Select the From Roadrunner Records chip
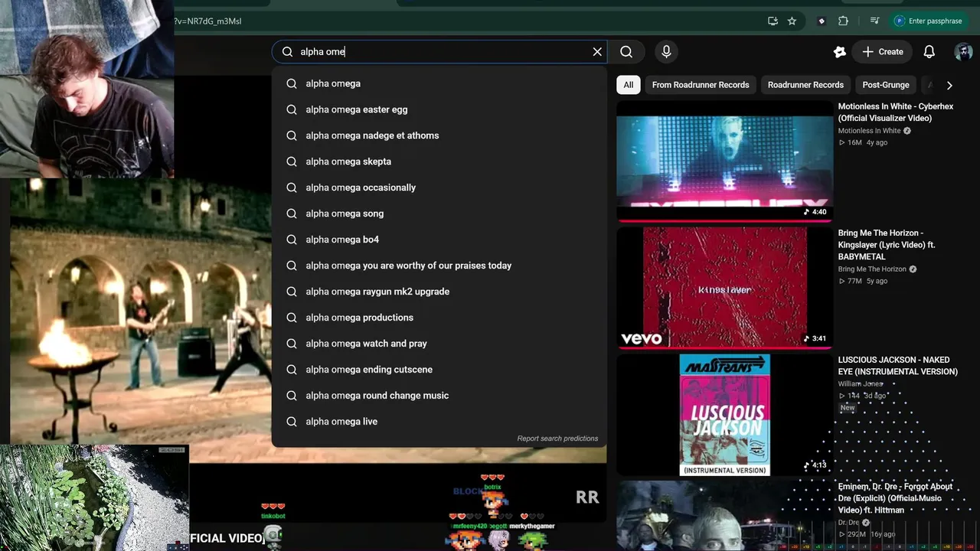Image resolution: width=980 pixels, height=551 pixels. click(x=701, y=85)
